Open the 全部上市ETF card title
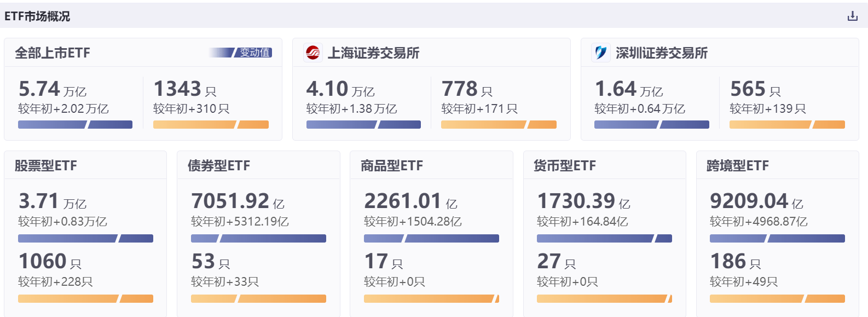This screenshot has height=317, width=868. coord(53,53)
